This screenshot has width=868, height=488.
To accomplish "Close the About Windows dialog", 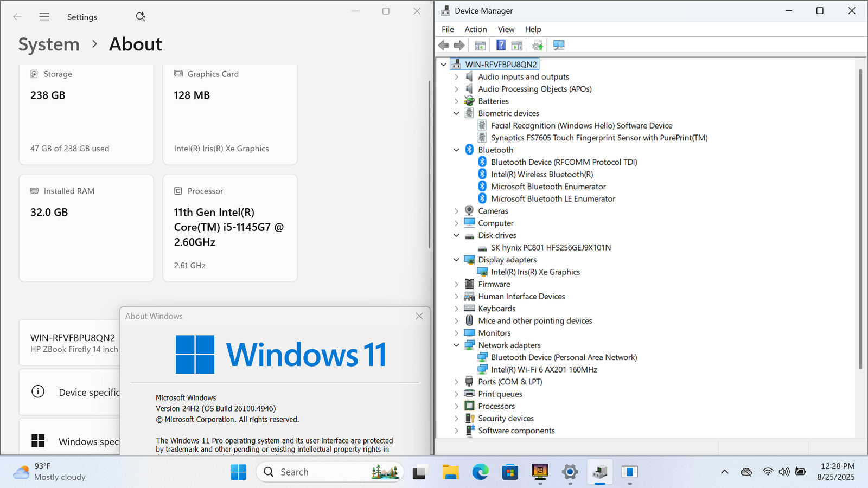I will pyautogui.click(x=419, y=316).
